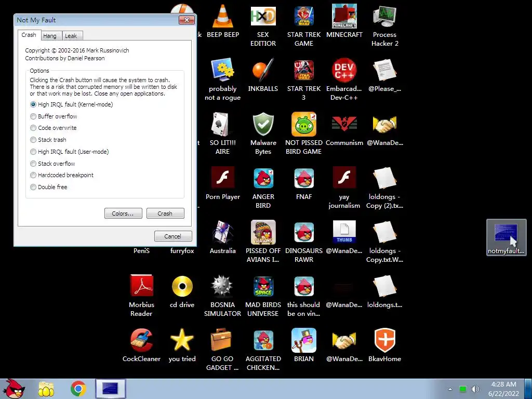
Task: Close the Not My Fault window
Action: point(187,20)
